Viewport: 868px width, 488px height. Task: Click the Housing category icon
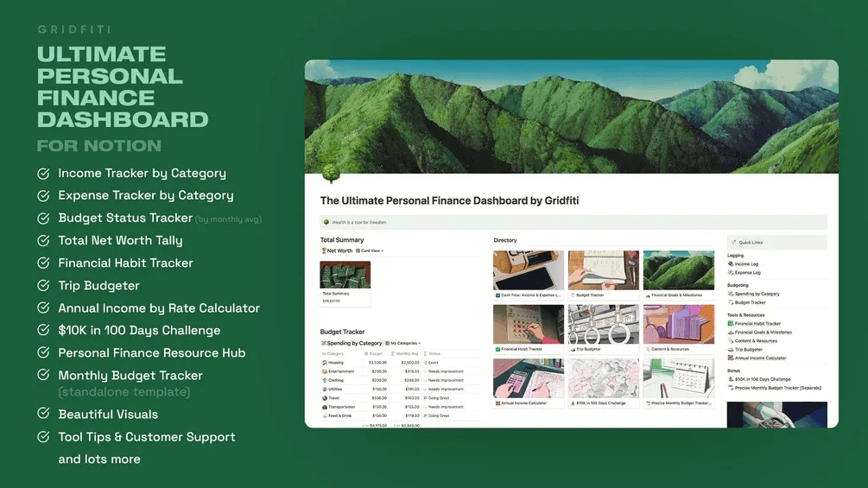click(x=325, y=363)
